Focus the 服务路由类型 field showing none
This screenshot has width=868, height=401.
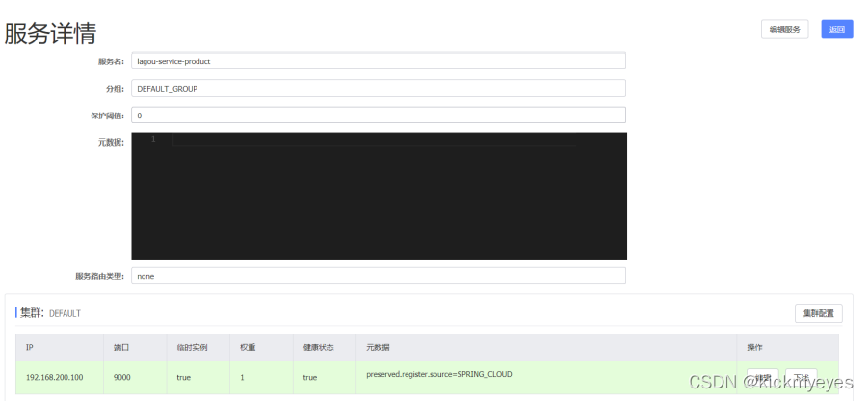click(379, 276)
